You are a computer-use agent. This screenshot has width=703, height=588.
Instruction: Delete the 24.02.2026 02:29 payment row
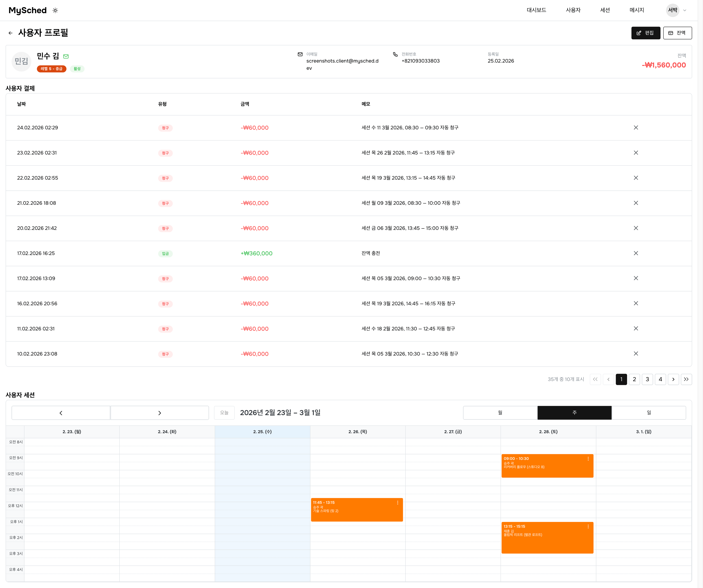[x=635, y=128]
